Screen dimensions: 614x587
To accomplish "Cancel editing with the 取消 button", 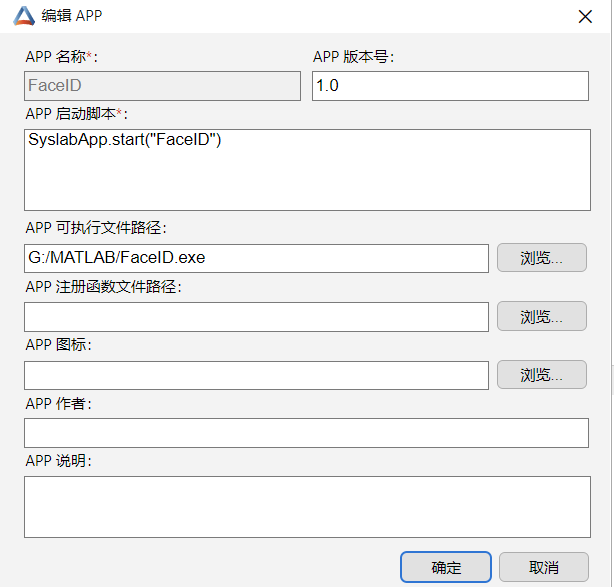I will (x=544, y=567).
